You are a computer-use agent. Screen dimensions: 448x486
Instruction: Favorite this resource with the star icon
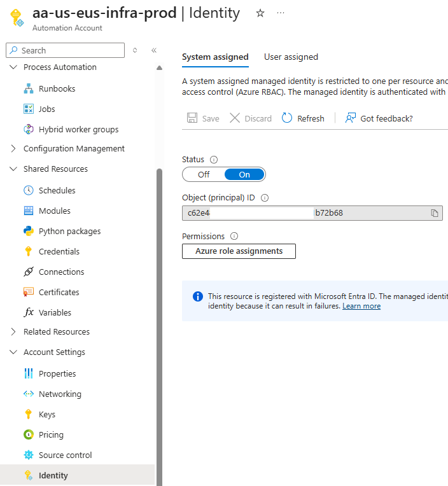260,13
